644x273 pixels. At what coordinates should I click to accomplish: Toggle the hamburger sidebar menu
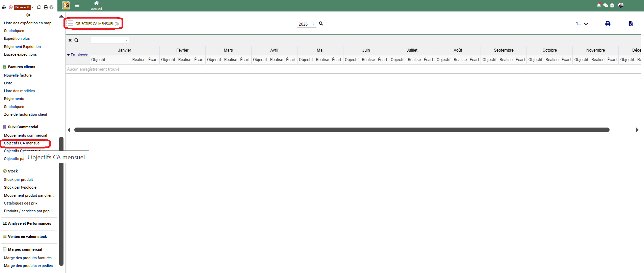tap(77, 5)
